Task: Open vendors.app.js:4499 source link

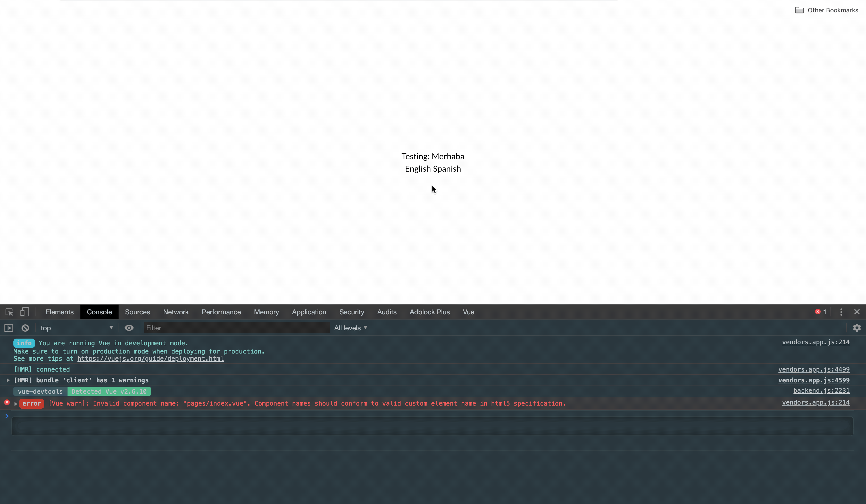Action: pyautogui.click(x=814, y=369)
